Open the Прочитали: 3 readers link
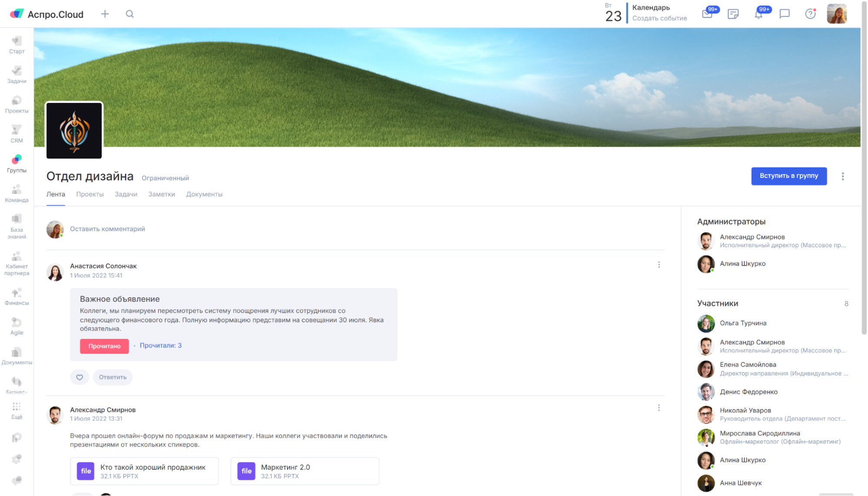 pyautogui.click(x=161, y=345)
